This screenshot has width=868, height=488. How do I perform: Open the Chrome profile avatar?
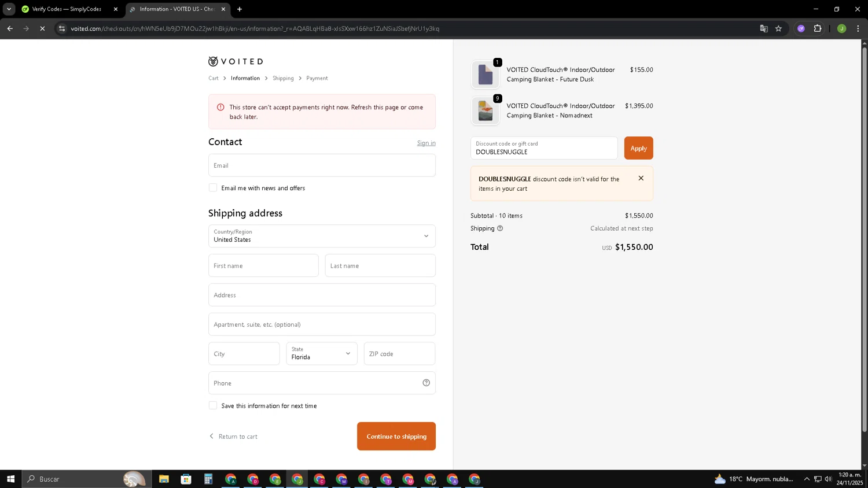(841, 28)
